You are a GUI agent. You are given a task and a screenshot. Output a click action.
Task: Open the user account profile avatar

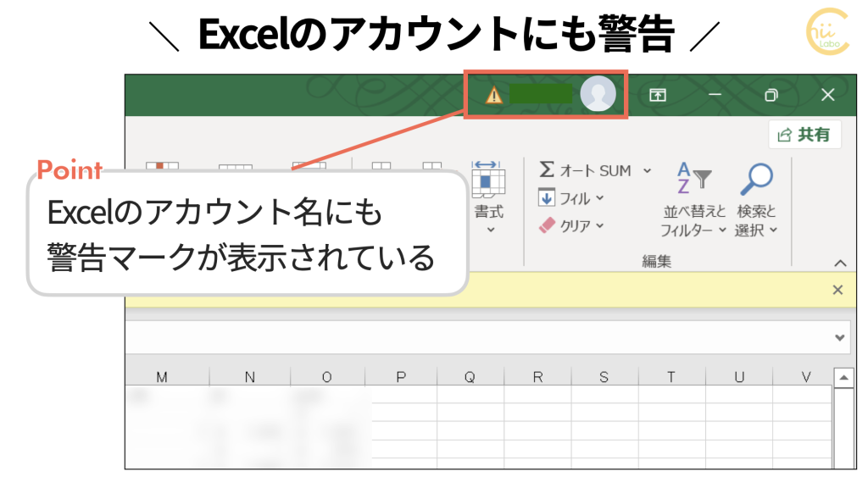coord(598,93)
